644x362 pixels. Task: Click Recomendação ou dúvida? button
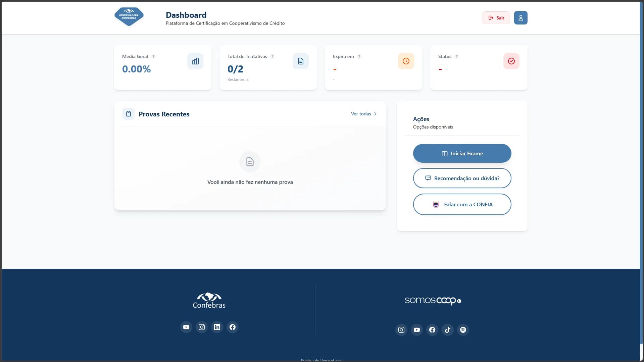[x=462, y=178]
